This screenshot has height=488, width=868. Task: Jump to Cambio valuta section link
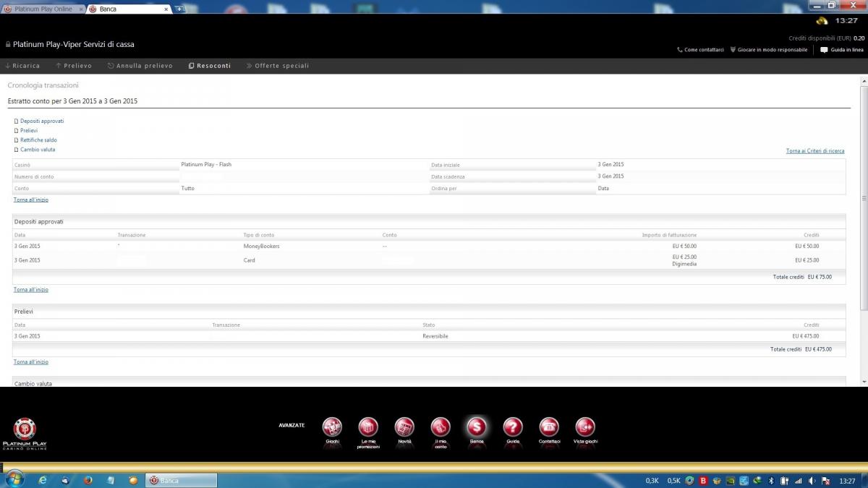(38, 150)
